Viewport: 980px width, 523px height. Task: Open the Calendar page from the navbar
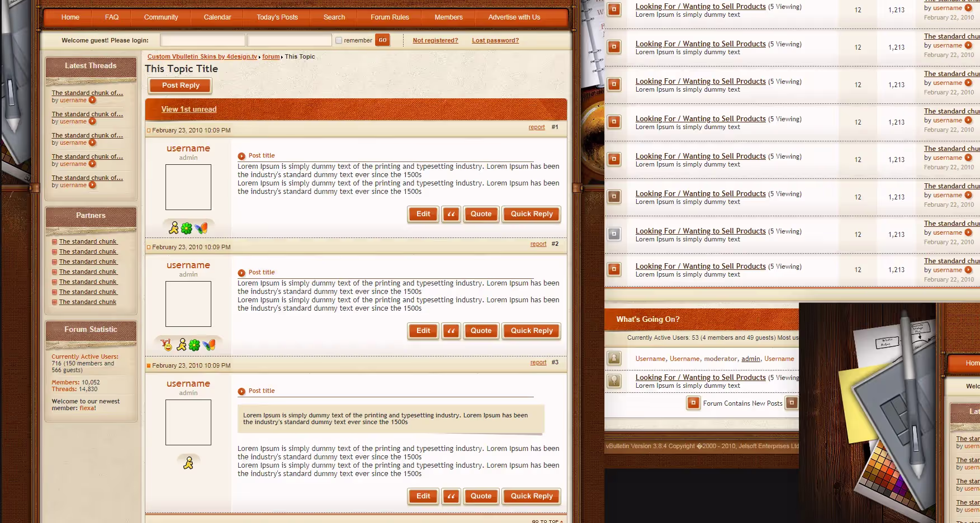pos(217,17)
